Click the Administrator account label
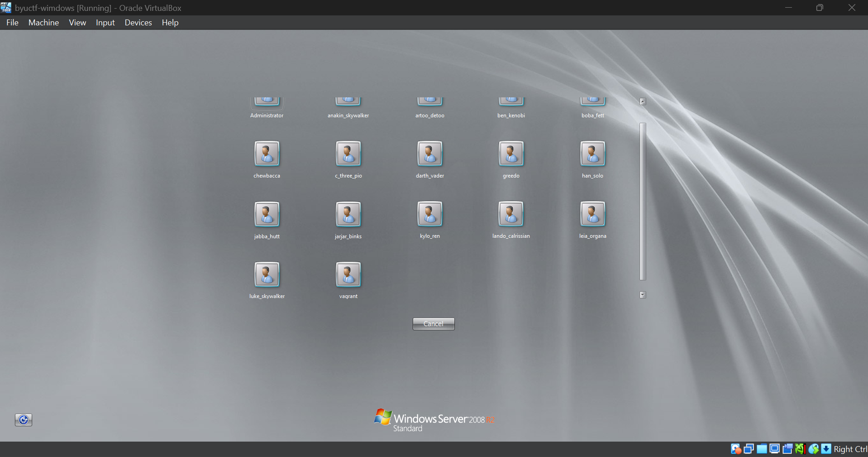Screen dimensions: 868x457 coord(267,115)
